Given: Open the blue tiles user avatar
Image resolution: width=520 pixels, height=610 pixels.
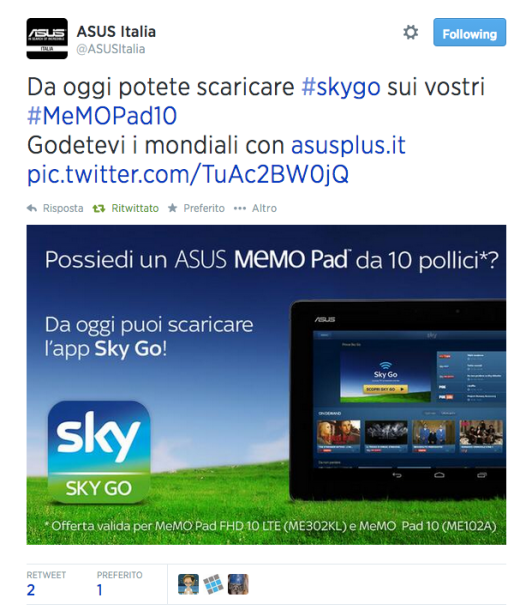Looking at the screenshot, I should coord(213,584).
